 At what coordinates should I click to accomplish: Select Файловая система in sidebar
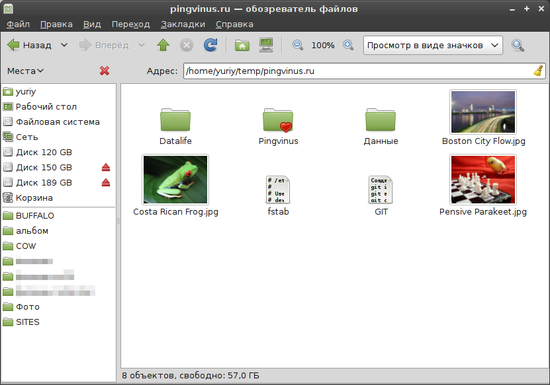click(59, 122)
